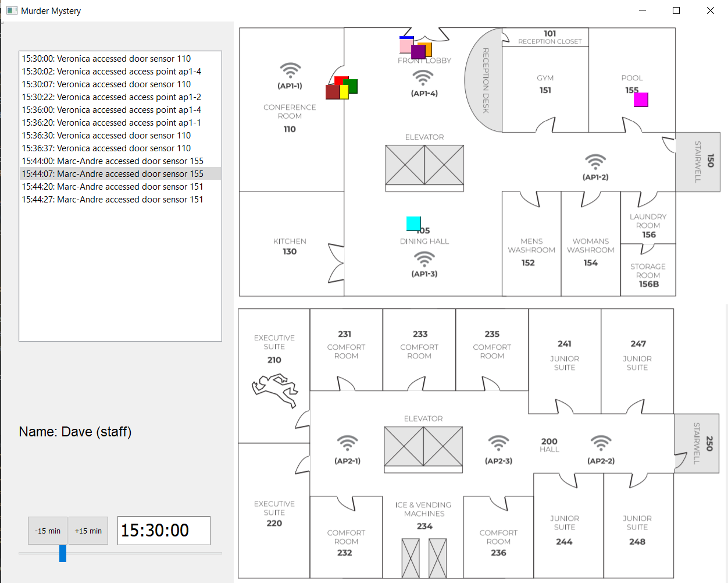The width and height of the screenshot is (728, 583).
Task: Select log entry 15:36:20 Veronica access point ap1-1
Action: coord(120,123)
